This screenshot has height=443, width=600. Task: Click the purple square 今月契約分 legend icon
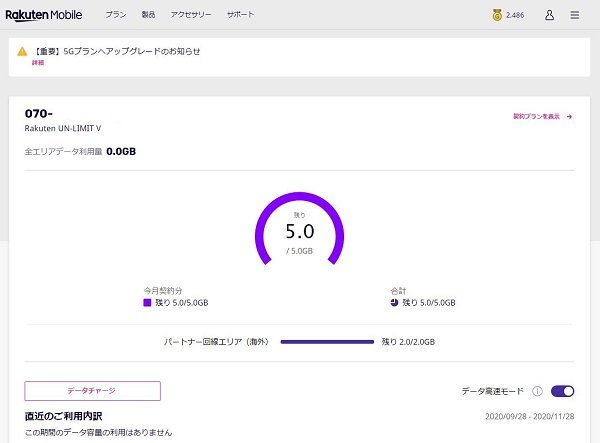147,302
